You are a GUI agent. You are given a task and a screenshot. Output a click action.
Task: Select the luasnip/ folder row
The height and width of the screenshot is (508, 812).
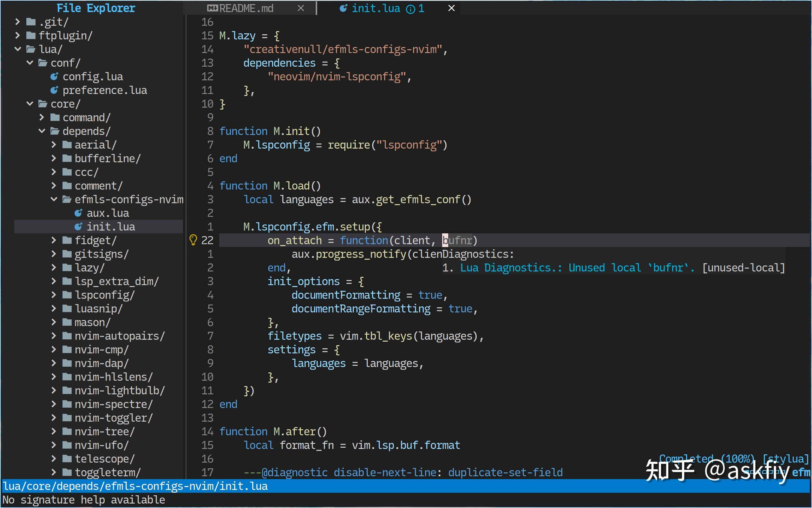[98, 308]
